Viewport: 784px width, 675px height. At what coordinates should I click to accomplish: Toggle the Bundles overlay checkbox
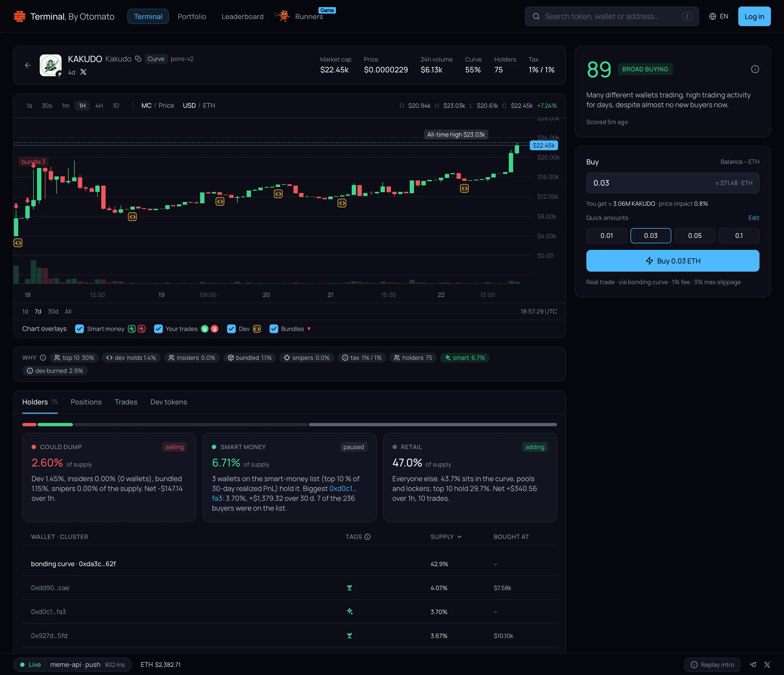274,329
